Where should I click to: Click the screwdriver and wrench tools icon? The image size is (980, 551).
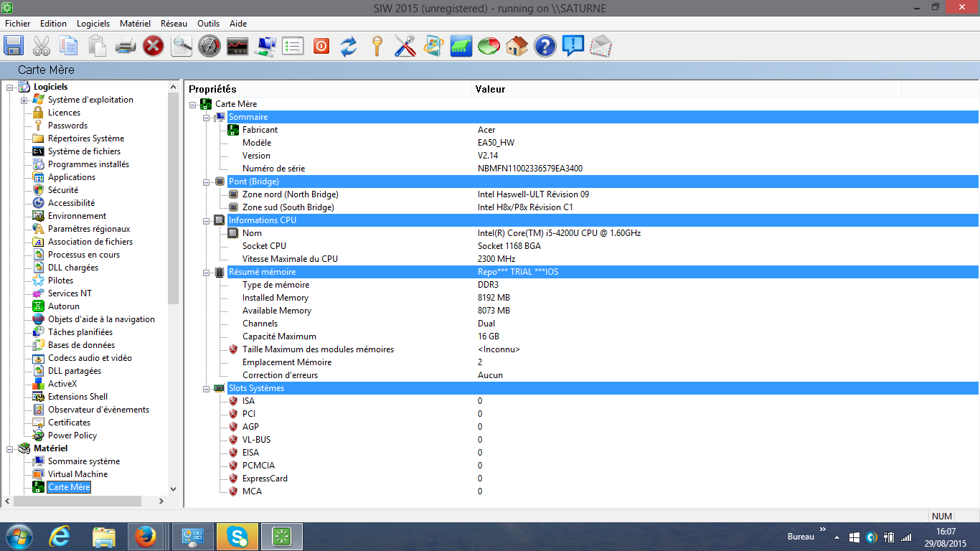tap(405, 47)
